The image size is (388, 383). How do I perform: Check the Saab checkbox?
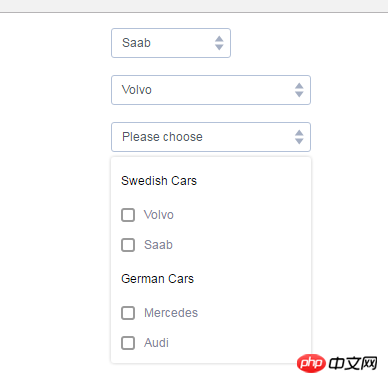tap(128, 245)
